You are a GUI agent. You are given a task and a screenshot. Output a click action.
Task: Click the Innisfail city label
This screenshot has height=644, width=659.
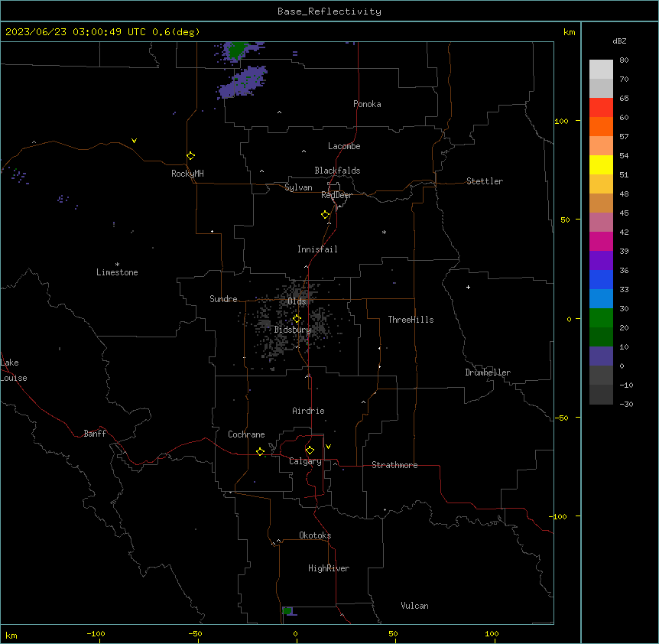coord(317,249)
